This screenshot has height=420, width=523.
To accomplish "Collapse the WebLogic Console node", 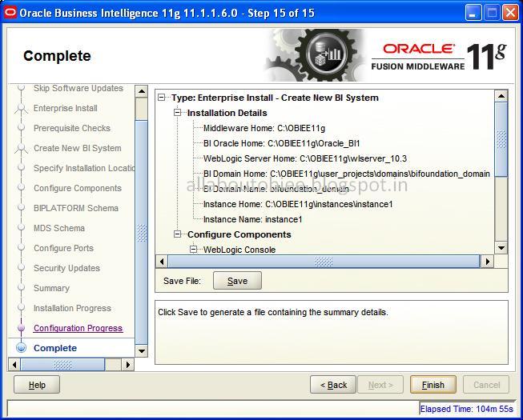I will tap(194, 250).
